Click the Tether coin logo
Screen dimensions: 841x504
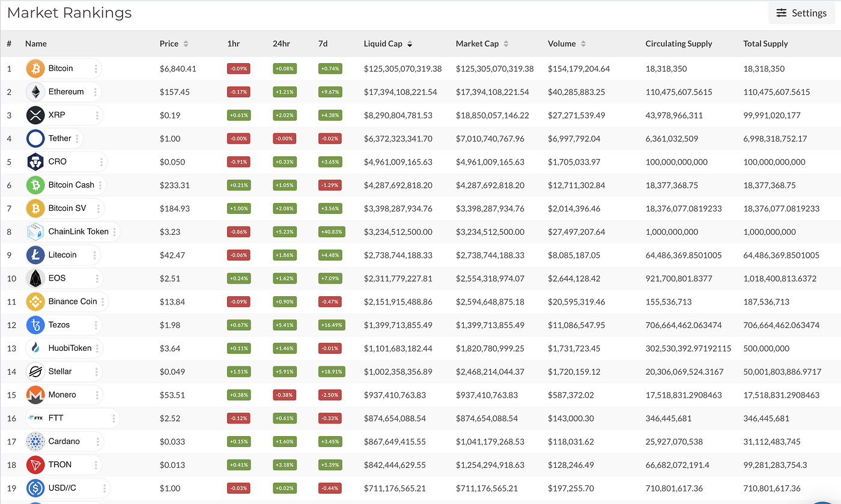click(x=35, y=139)
